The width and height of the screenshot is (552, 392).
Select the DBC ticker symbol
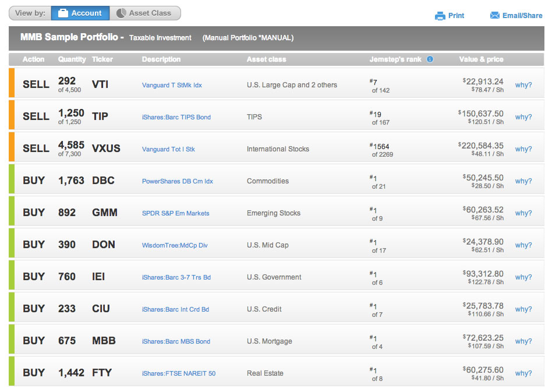pos(103,181)
